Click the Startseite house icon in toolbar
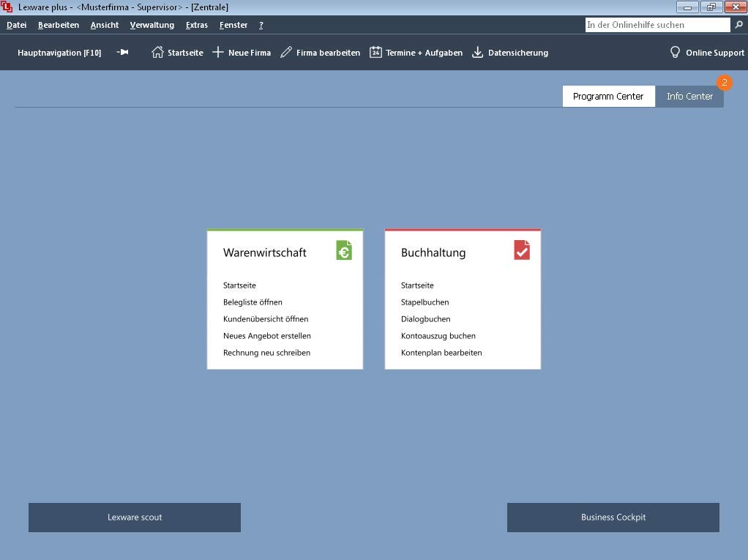This screenshot has width=748, height=560. pos(157,52)
